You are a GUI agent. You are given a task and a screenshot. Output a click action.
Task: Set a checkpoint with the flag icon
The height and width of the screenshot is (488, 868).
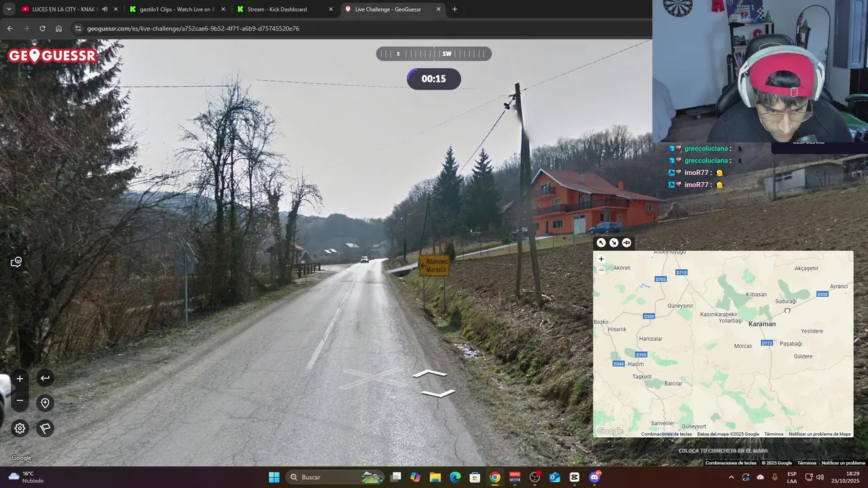pos(45,428)
